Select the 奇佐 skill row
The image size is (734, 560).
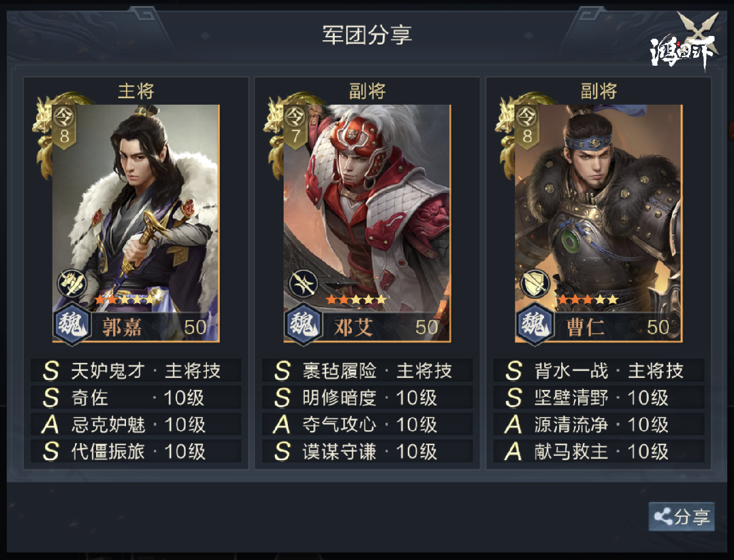(x=136, y=397)
